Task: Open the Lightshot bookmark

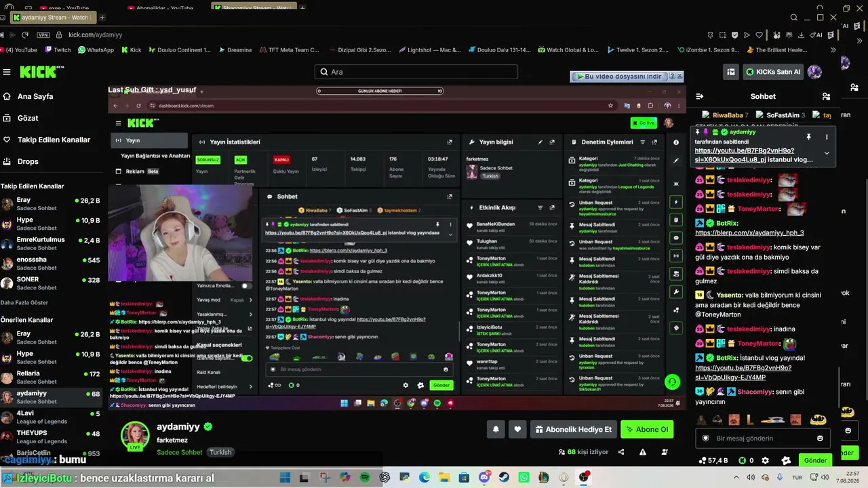Action: click(430, 49)
